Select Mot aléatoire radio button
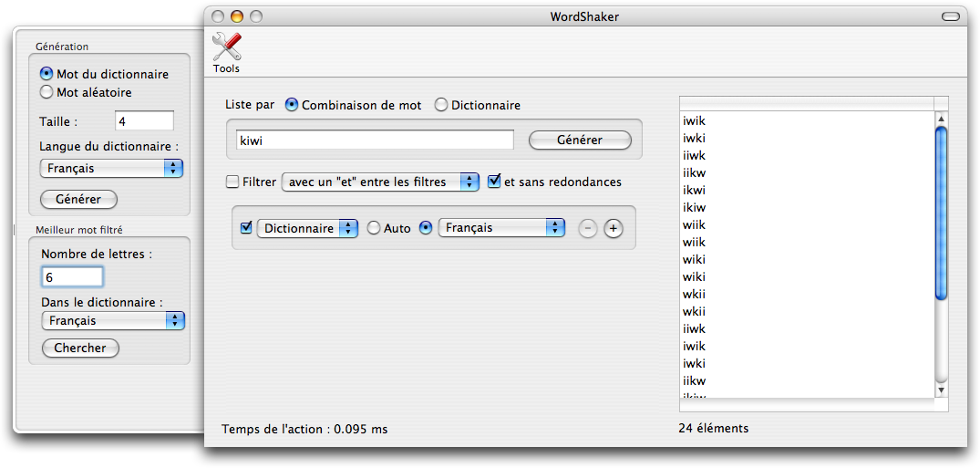Image resolution: width=980 pixels, height=468 pixels. (46, 93)
